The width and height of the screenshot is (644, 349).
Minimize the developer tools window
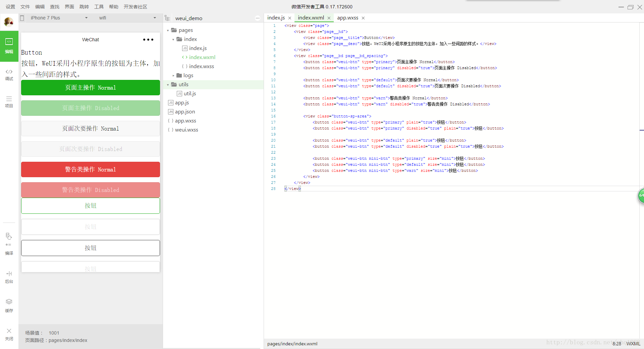tap(621, 7)
